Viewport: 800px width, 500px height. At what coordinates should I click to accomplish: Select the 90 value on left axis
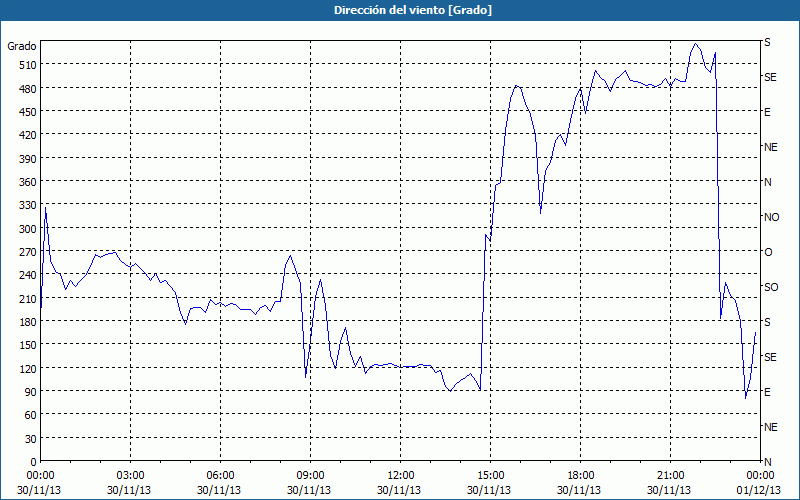(31, 392)
